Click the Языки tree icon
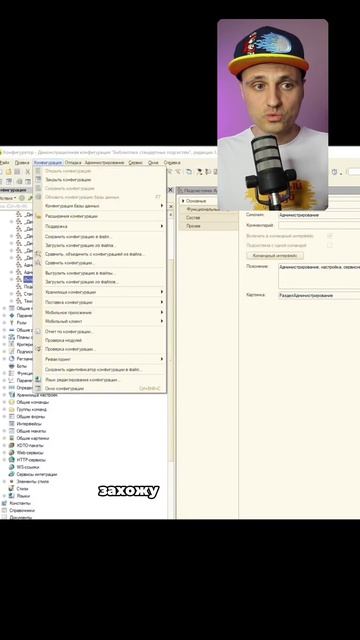Viewport: 360px width, 640px height. click(12, 496)
